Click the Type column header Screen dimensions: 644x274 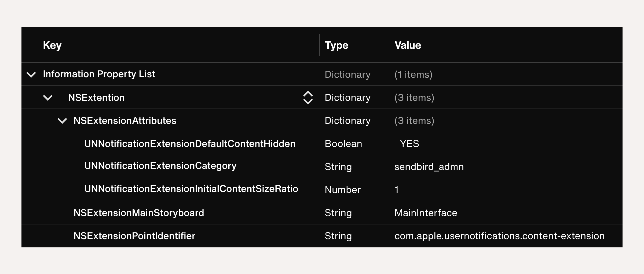click(x=336, y=45)
